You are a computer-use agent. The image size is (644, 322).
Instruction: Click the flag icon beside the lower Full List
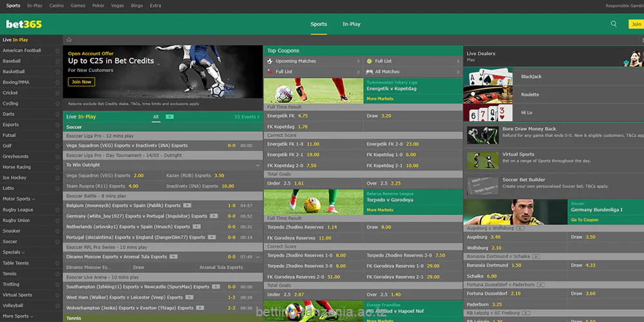(x=270, y=71)
